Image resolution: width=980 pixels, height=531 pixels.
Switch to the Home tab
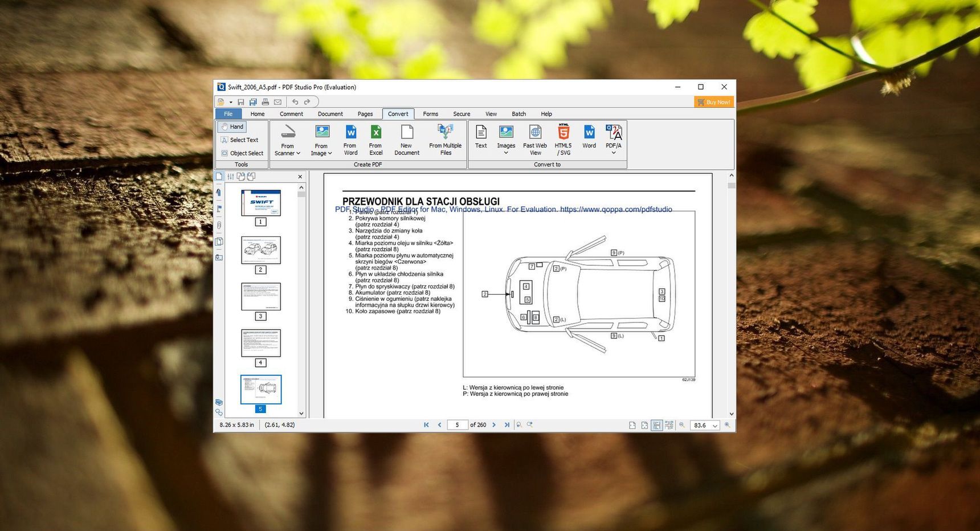258,114
